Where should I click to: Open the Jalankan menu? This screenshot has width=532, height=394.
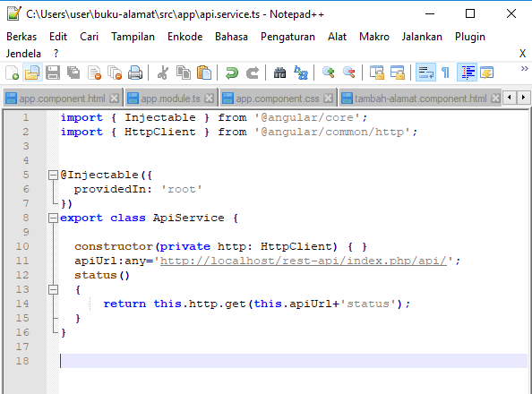[x=422, y=37]
